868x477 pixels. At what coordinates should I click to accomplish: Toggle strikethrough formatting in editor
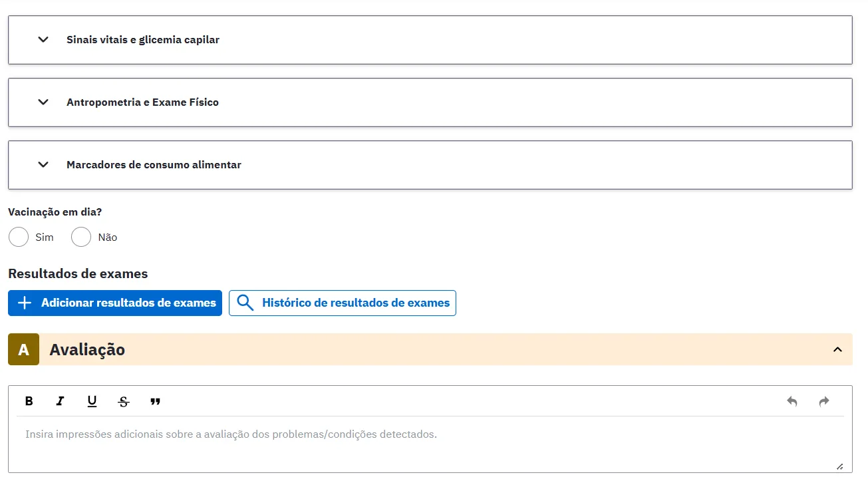click(124, 401)
